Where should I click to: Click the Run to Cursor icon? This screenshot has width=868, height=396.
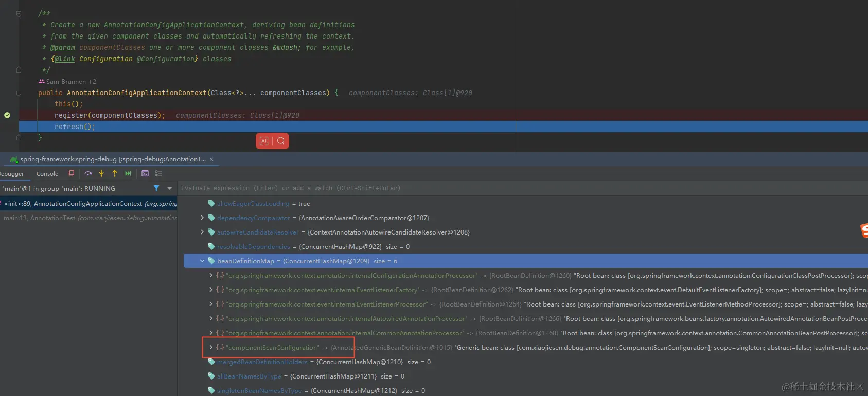(128, 173)
